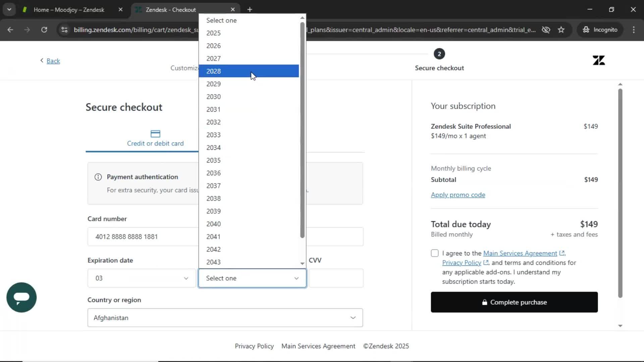The height and width of the screenshot is (362, 644).
Task: Set year to 2036
Action: 249,173
